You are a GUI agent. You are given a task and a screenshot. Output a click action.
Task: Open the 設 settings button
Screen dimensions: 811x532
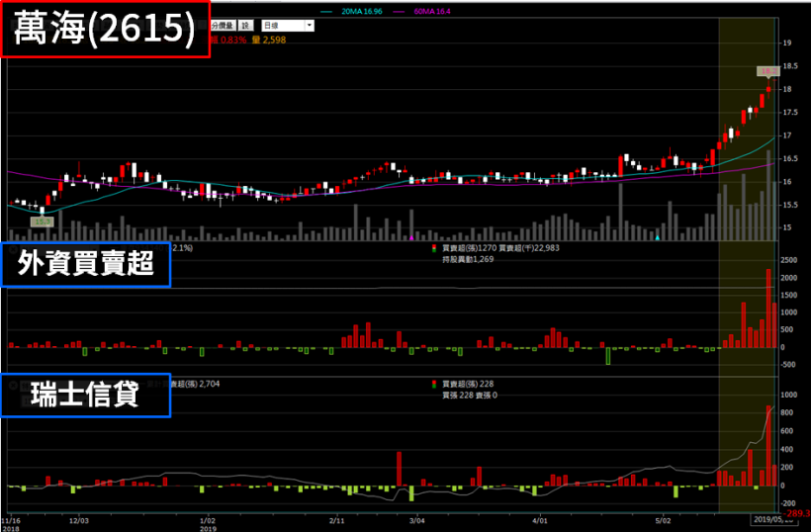(245, 26)
